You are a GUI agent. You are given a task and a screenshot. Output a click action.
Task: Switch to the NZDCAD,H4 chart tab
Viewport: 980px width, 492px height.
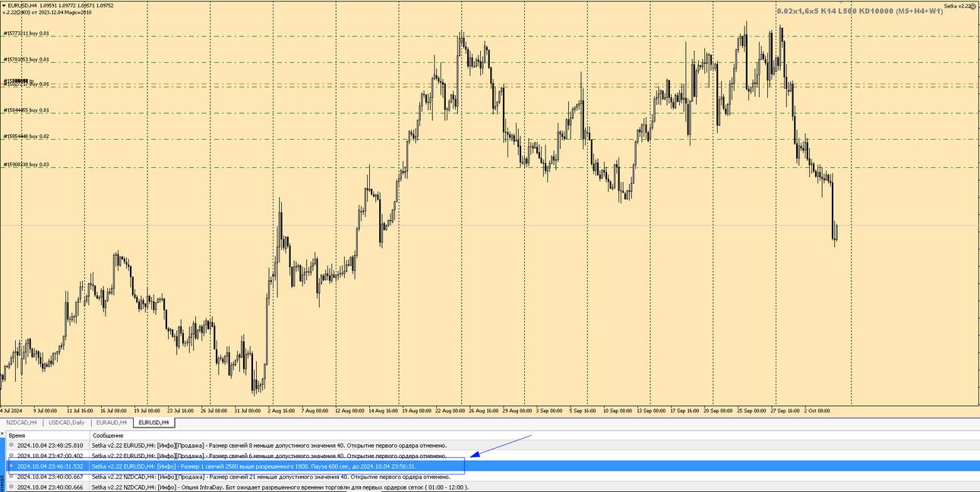(x=21, y=422)
